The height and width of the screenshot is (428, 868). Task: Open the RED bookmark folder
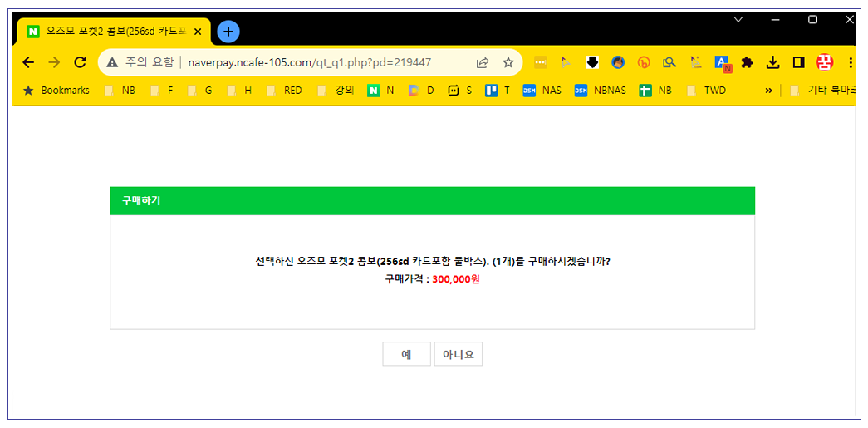[284, 91]
